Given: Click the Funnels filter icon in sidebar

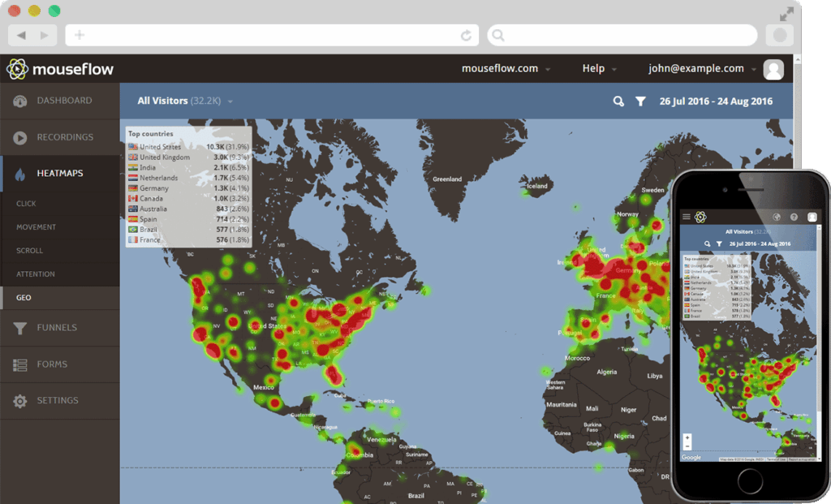Looking at the screenshot, I should [x=20, y=328].
